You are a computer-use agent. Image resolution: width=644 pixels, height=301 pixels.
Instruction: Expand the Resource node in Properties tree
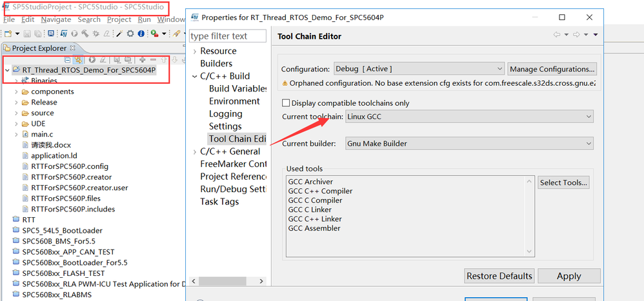tap(195, 52)
